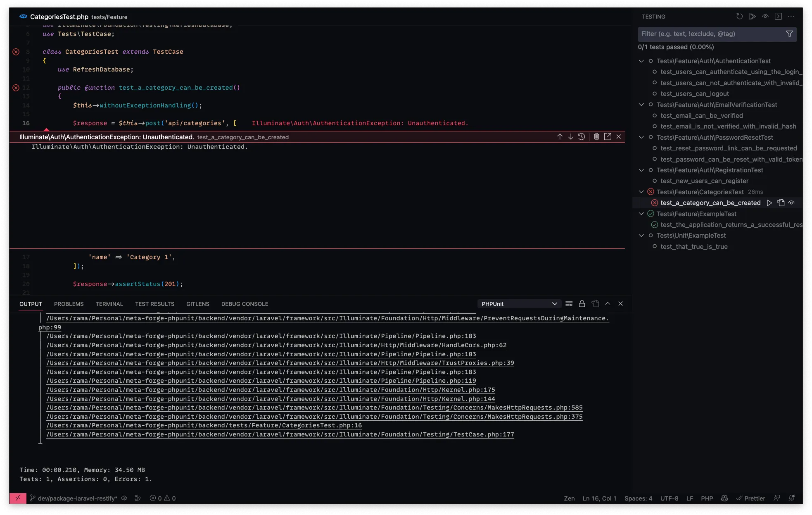Collapse Tests\Feature\Auth\EmailVerificationTest group
Screen dimensions: 812x515
(x=641, y=105)
